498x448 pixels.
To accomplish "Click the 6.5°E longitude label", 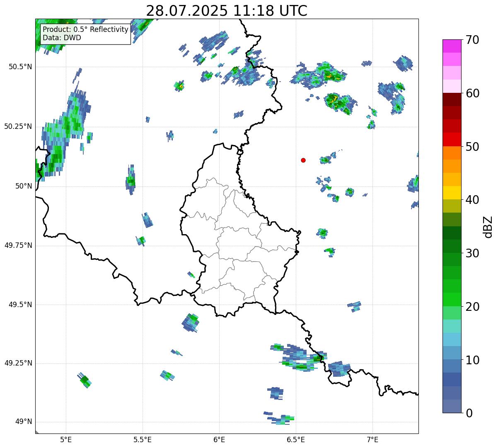I will click(x=296, y=440).
